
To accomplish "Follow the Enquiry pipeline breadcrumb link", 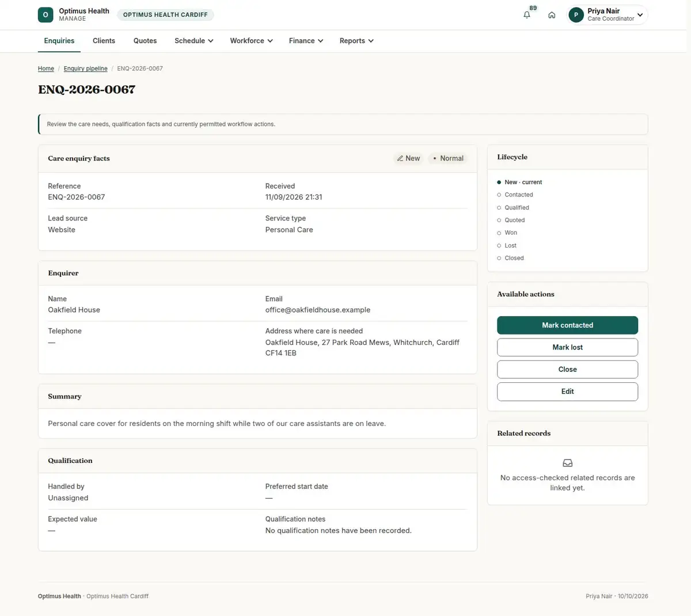I will 86,69.
